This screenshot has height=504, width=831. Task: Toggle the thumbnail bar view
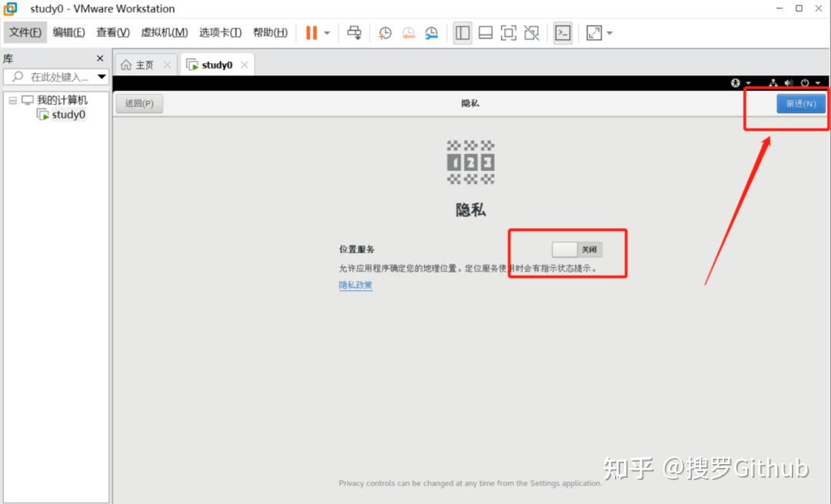click(486, 33)
